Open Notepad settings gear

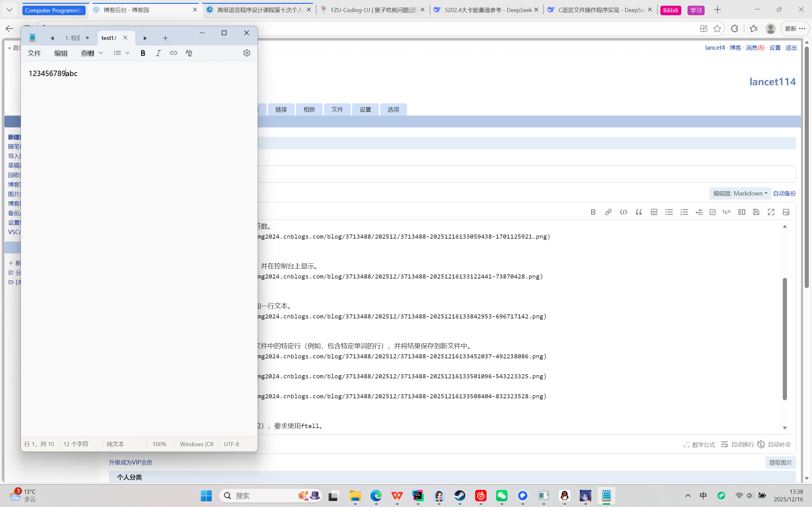247,53
